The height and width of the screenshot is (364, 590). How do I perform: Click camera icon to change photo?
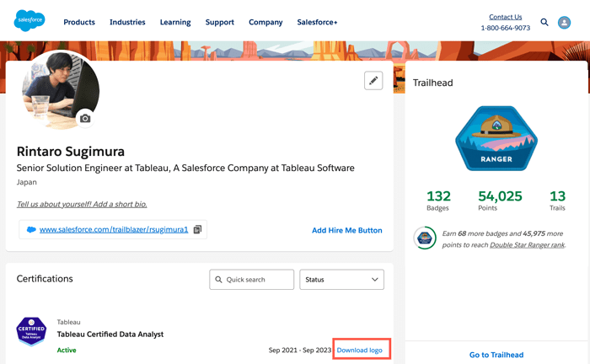[x=85, y=119]
